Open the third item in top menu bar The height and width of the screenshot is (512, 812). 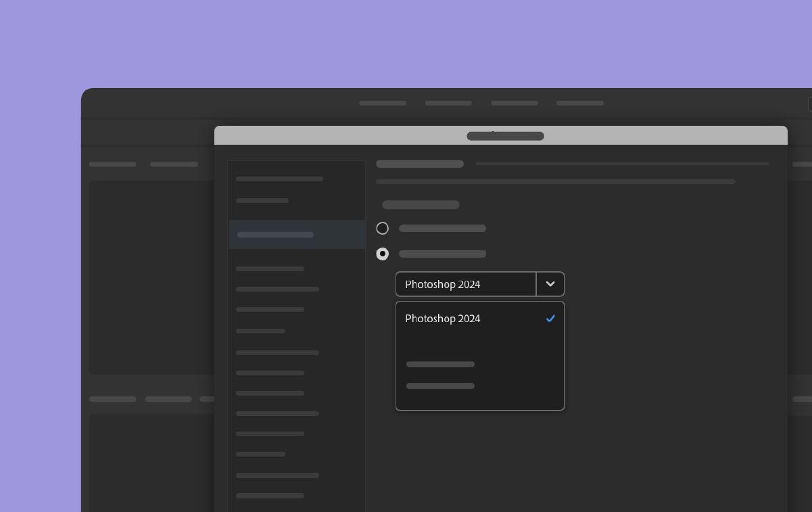[515, 103]
